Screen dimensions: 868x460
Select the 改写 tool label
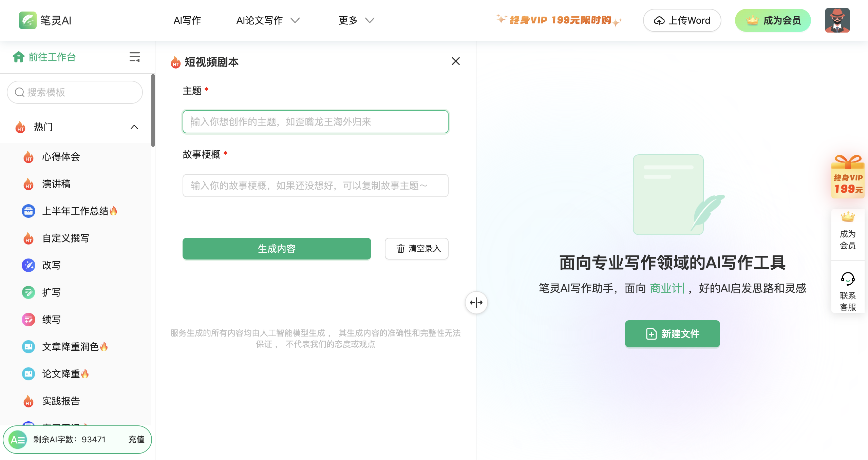click(52, 265)
